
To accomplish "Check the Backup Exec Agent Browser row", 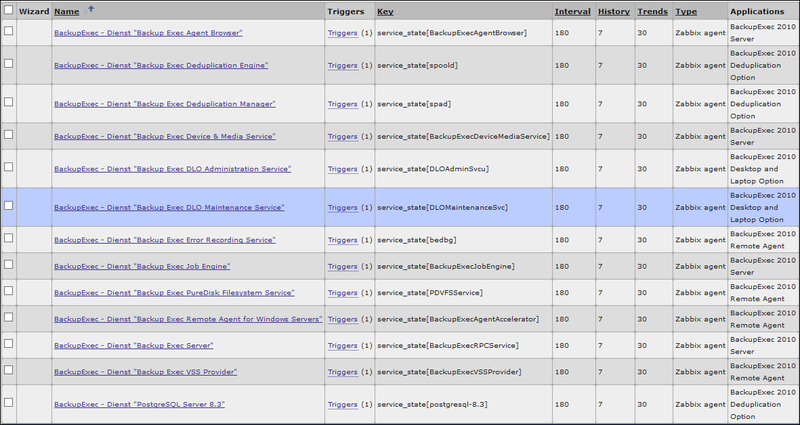I will 9,32.
